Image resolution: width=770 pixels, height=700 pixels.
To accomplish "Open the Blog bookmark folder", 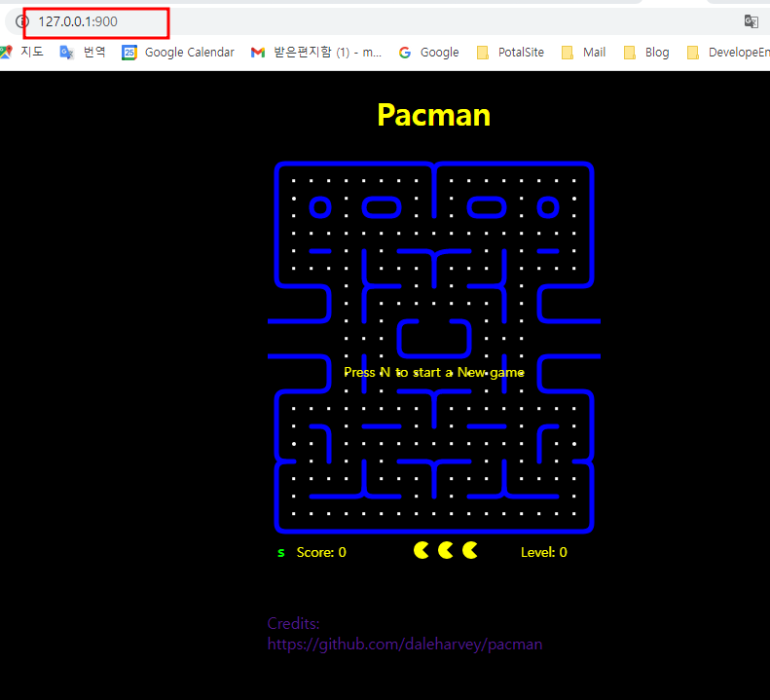I will (646, 52).
